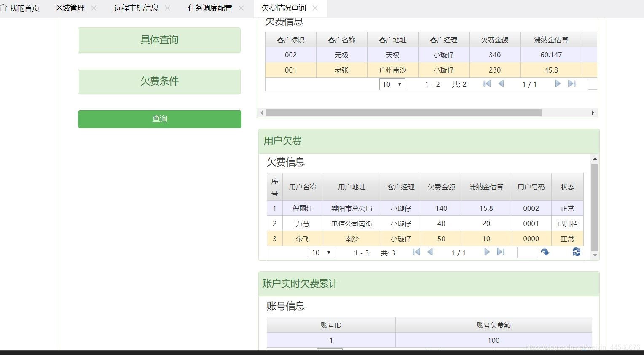Sort by 用户名称 column header
The image size is (644, 355).
(303, 187)
